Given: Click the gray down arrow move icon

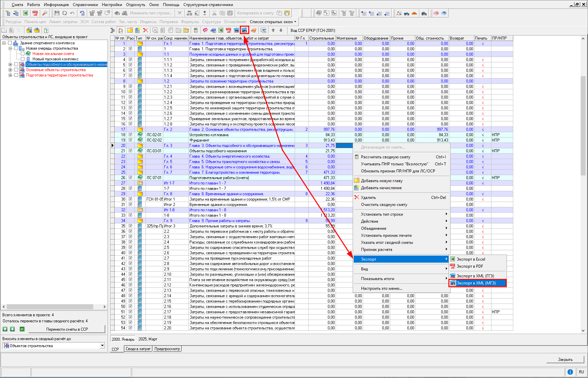Looking at the screenshot, I should (x=281, y=30).
